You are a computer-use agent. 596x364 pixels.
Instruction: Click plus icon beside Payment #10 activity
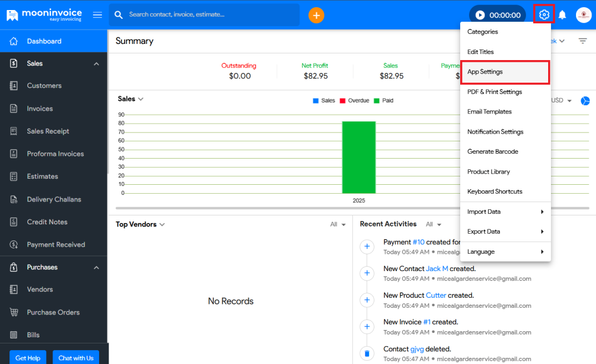pos(367,247)
